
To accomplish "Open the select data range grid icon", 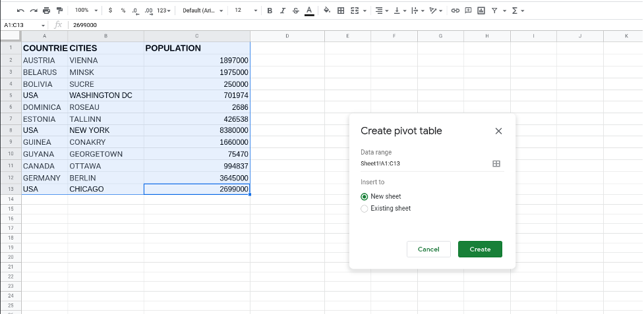I will [x=496, y=163].
